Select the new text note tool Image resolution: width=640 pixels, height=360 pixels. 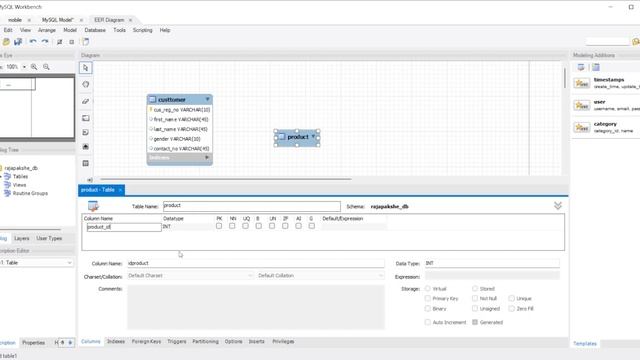pyautogui.click(x=85, y=132)
